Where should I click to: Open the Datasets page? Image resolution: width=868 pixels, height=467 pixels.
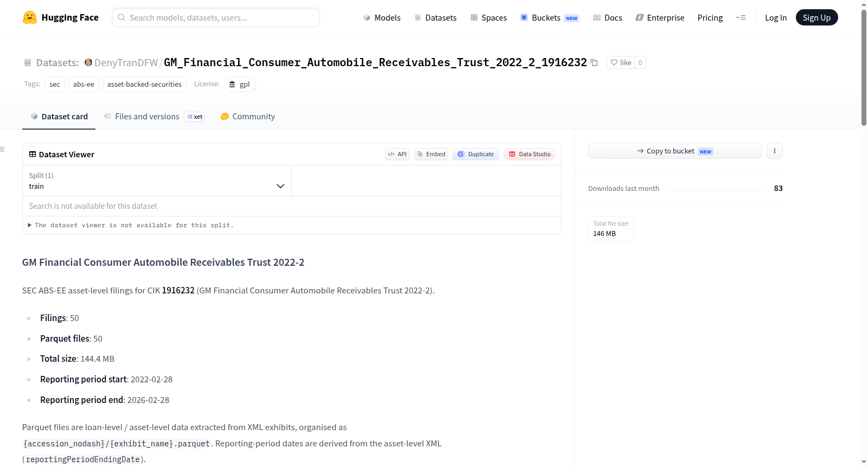[436, 17]
